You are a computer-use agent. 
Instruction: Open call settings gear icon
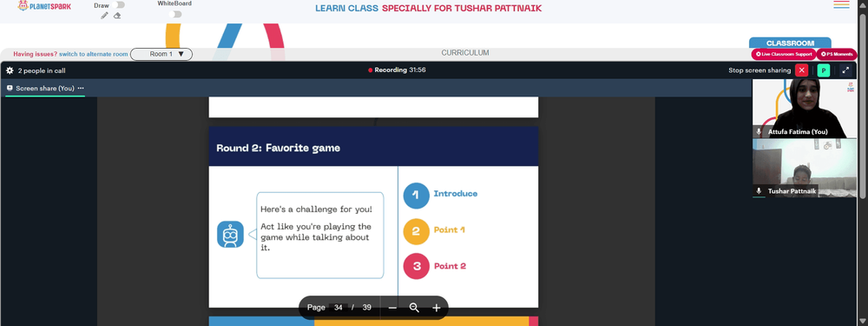coord(10,70)
